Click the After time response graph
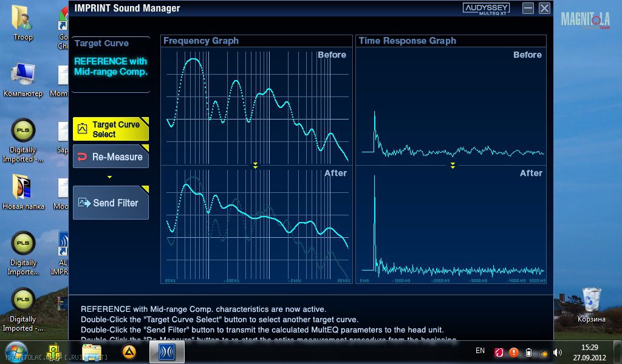Screen dimensions: 622x364 tap(451, 224)
